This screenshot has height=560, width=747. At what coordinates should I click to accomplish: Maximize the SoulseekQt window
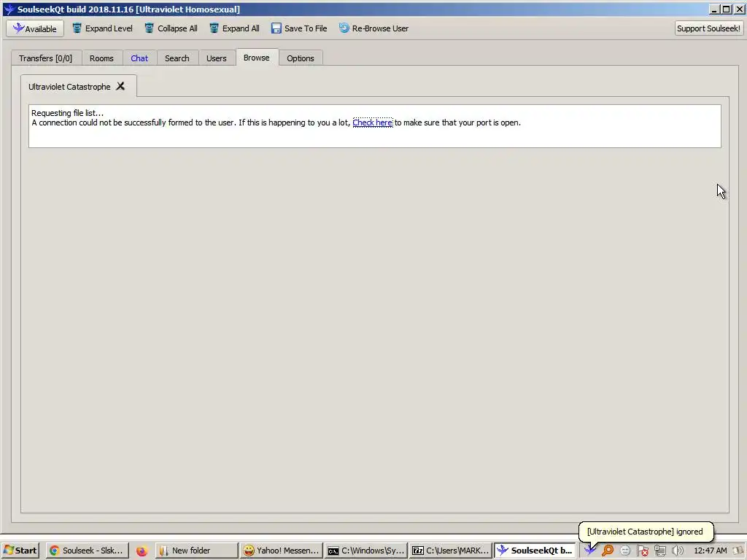click(726, 9)
